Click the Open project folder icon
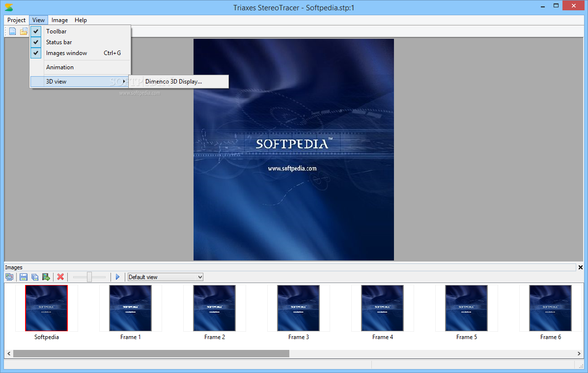 pyautogui.click(x=24, y=31)
